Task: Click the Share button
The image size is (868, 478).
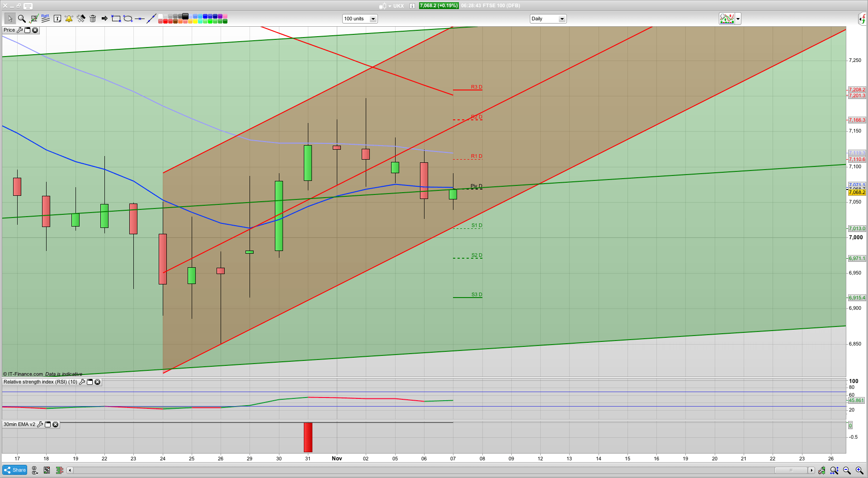Action: 15,470
